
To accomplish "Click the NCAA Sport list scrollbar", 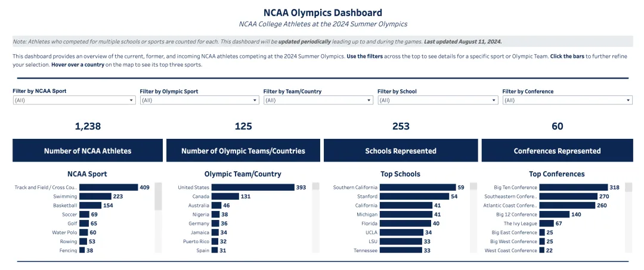I will pyautogui.click(x=158, y=197).
